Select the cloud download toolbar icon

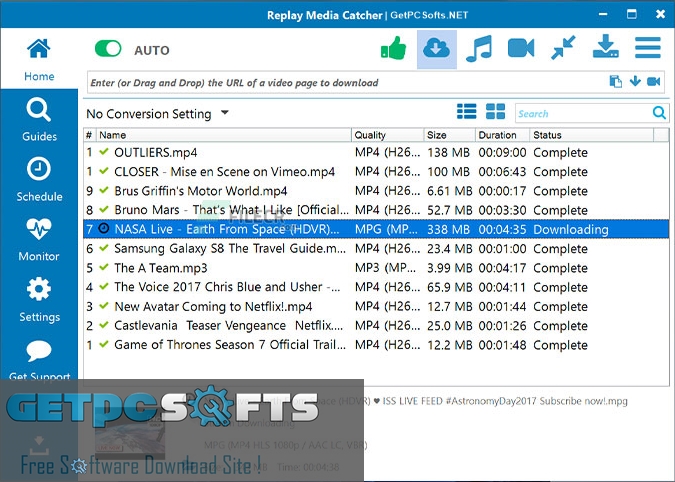[x=437, y=49]
